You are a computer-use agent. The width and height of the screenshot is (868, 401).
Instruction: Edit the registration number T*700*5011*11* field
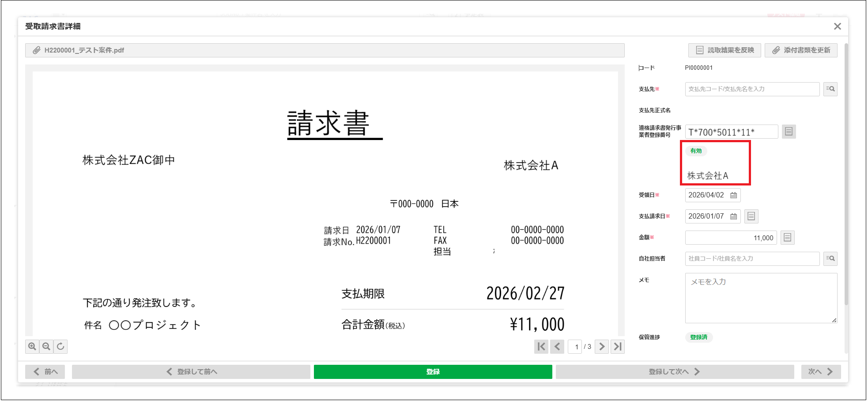click(x=732, y=132)
